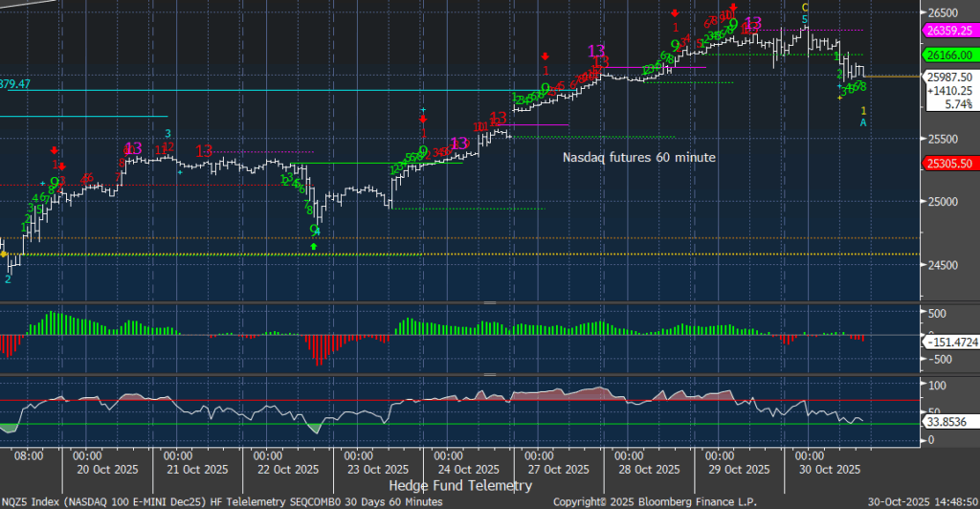Click the 27 Oct 2025 date label
Screen dimensions: 980x509
pos(562,469)
